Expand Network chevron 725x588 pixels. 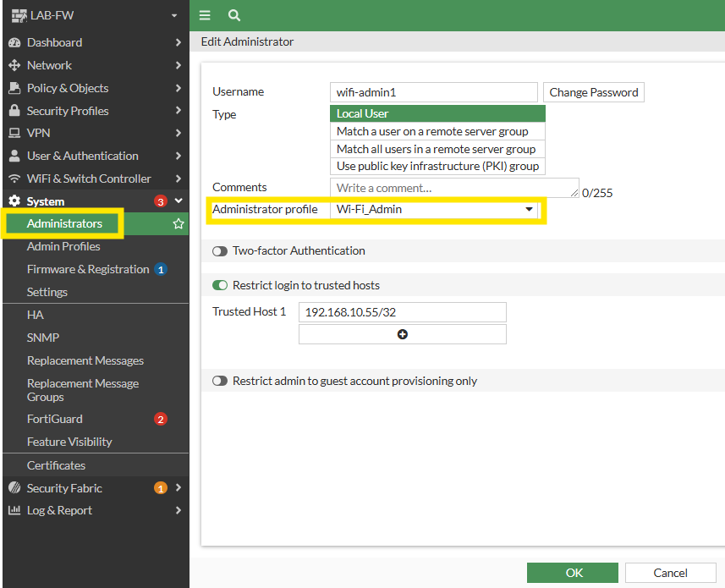179,65
